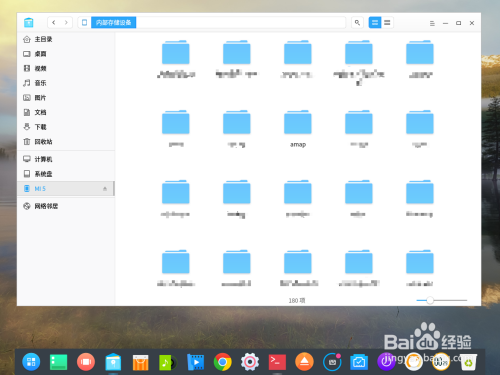Click the purple power dock icon
500x375 pixels.
click(x=386, y=362)
